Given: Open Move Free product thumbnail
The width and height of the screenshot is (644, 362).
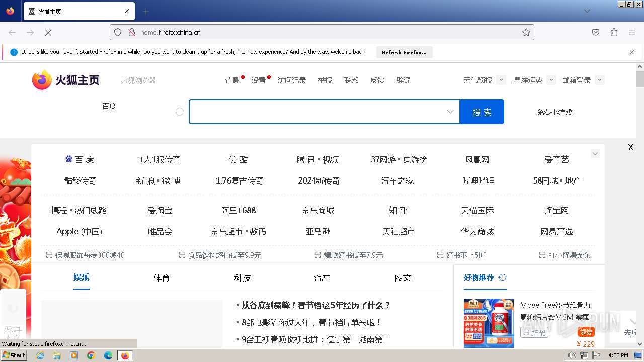Looking at the screenshot, I should coord(489,323).
